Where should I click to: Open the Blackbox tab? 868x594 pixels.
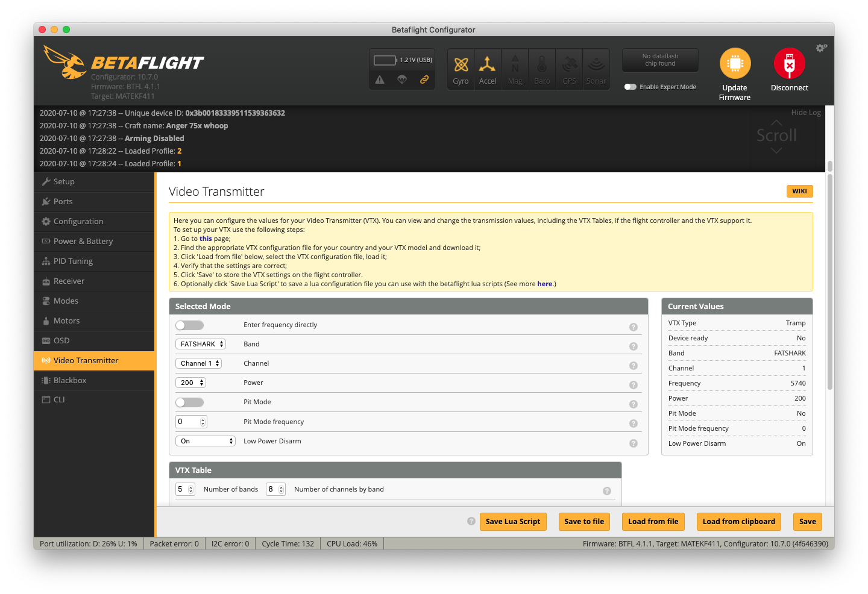click(x=94, y=380)
